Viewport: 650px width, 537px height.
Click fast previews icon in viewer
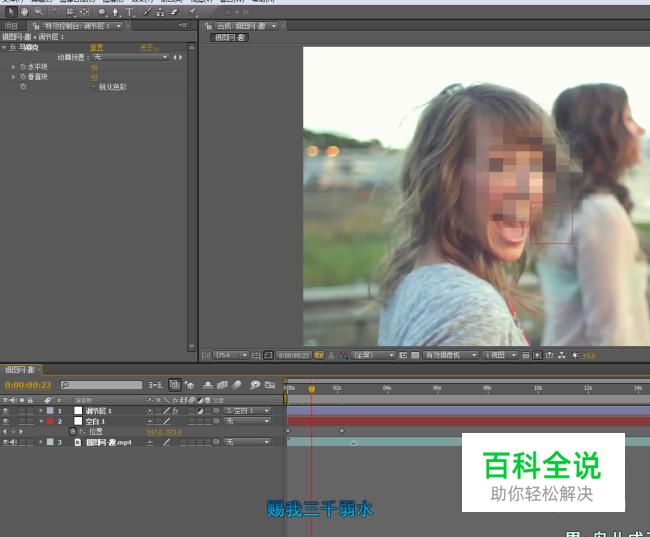[x=537, y=355]
